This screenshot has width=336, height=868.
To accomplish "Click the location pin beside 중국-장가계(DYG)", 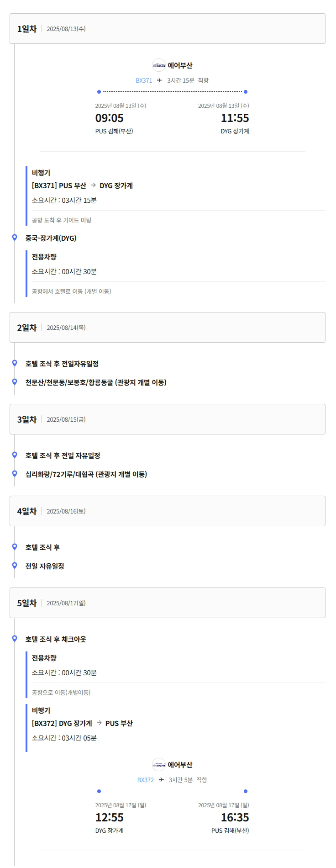I will [15, 238].
